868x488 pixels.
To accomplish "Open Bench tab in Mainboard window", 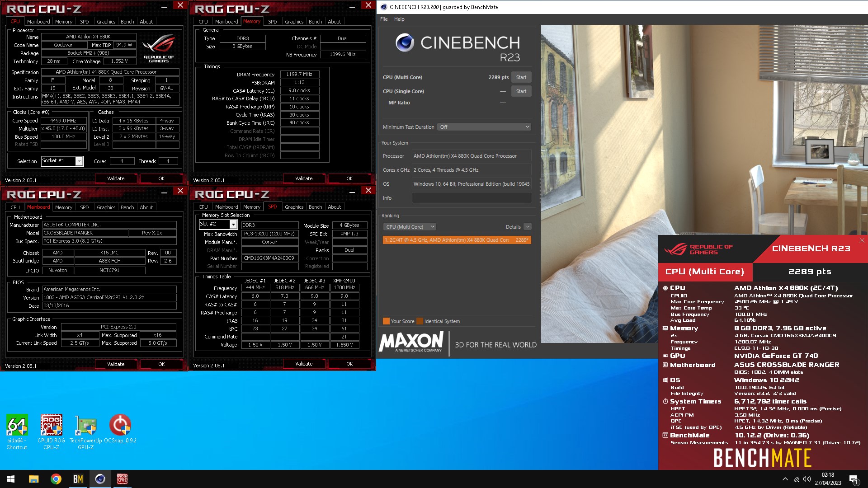I will point(127,207).
